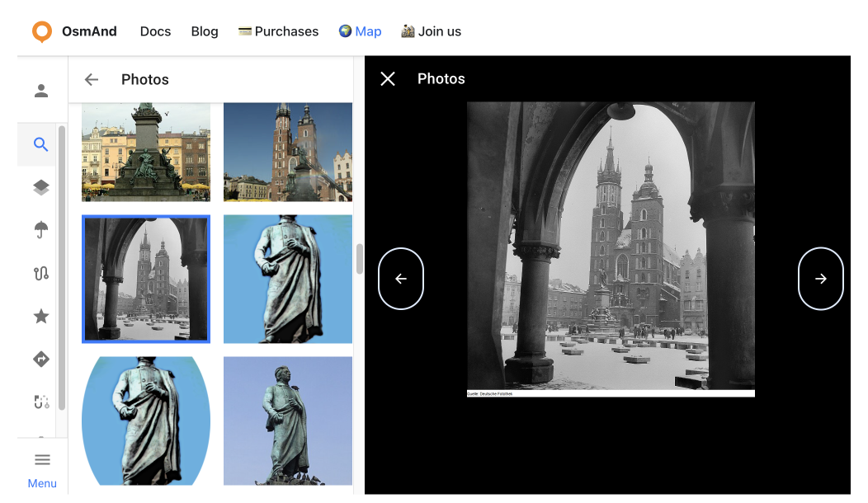Open the Docs menu item

point(155,31)
